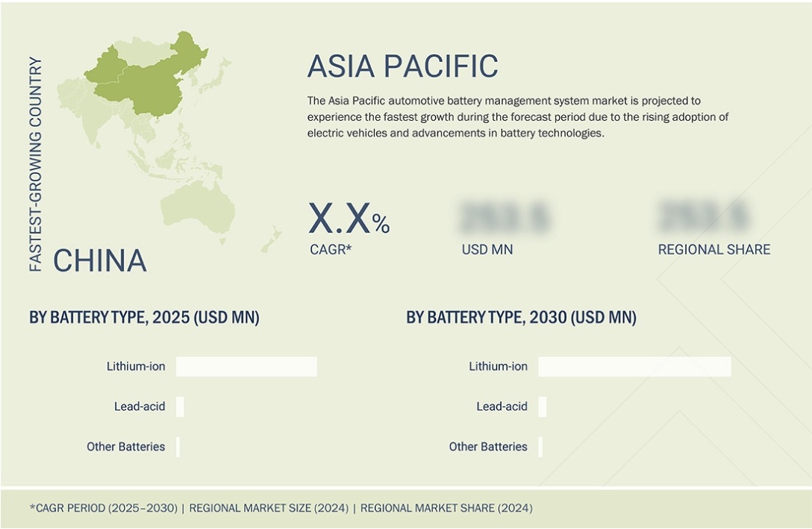Click the 2030 Other Batteries label
The image size is (812, 529).
[x=488, y=447]
